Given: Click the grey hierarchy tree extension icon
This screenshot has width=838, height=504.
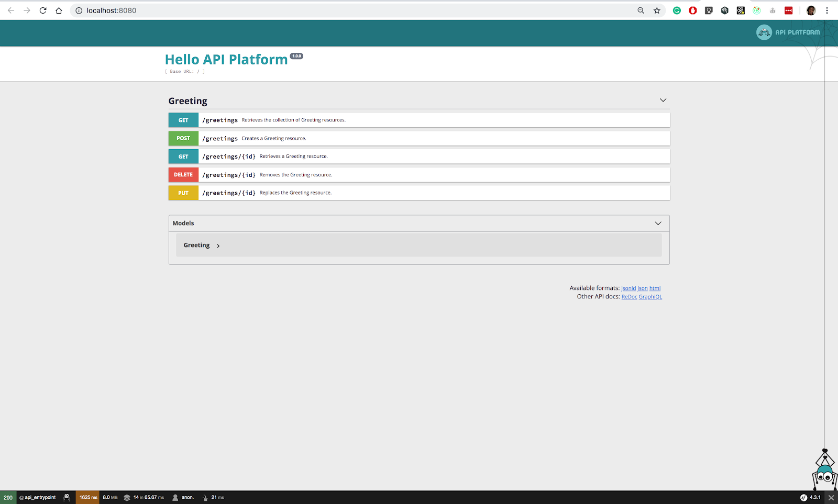Looking at the screenshot, I should coord(773,10).
